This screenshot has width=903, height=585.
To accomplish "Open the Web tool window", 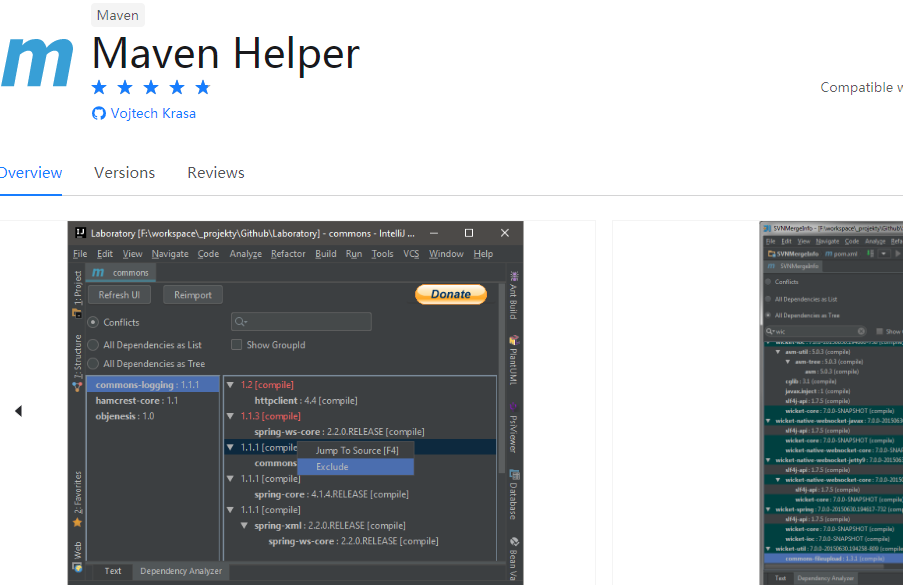I will (77, 556).
